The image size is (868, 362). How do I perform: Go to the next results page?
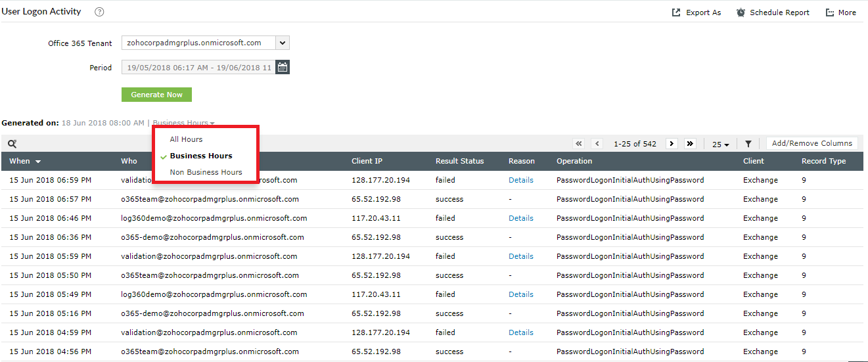click(672, 144)
